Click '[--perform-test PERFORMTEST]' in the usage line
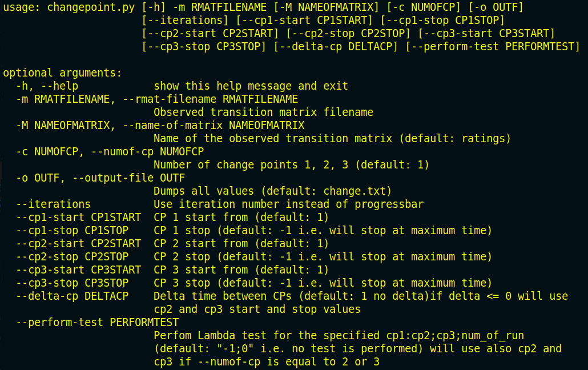Screen dimensions: 588x370 pos(493,47)
